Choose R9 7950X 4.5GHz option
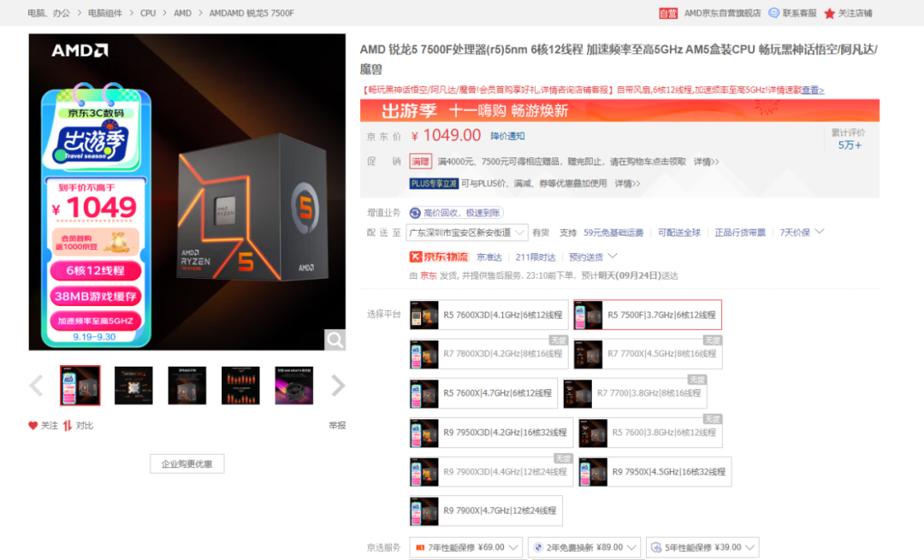 [654, 472]
